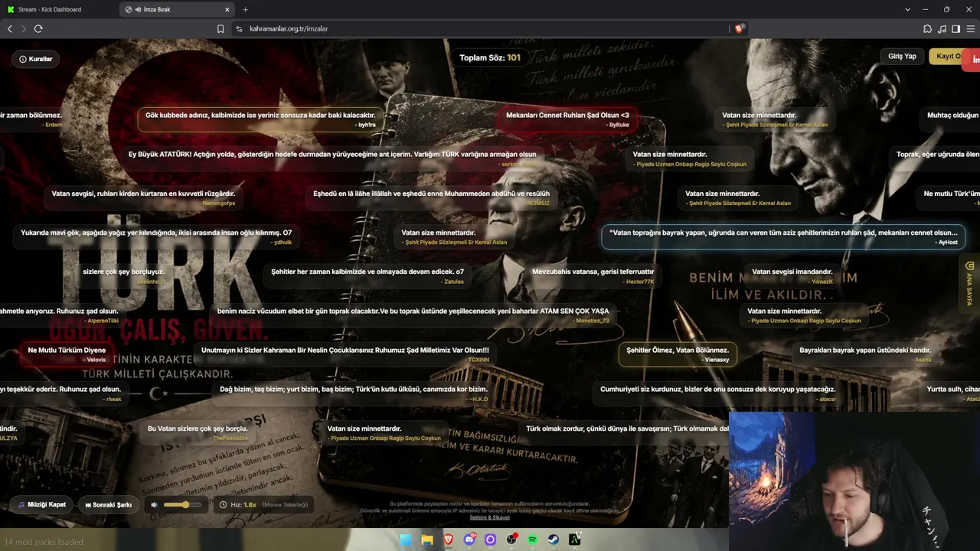The image size is (980, 551).
Task: Open the browser extensions puzzle icon
Action: point(927,28)
